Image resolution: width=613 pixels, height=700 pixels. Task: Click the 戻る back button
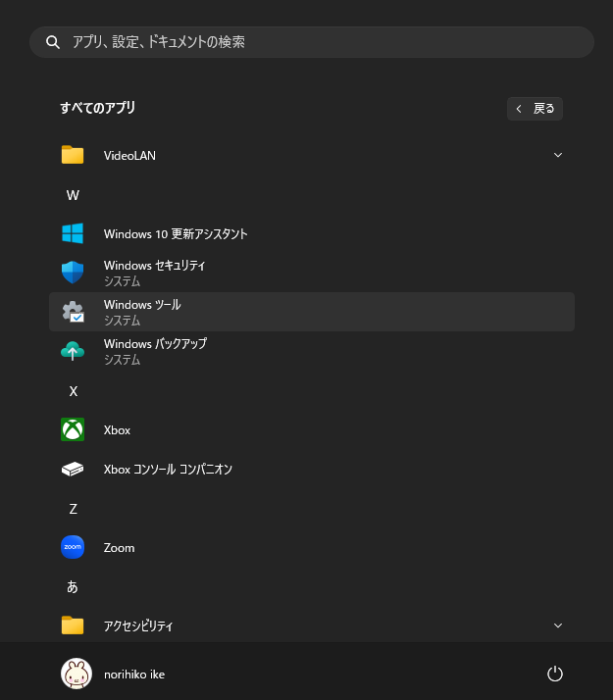(535, 109)
